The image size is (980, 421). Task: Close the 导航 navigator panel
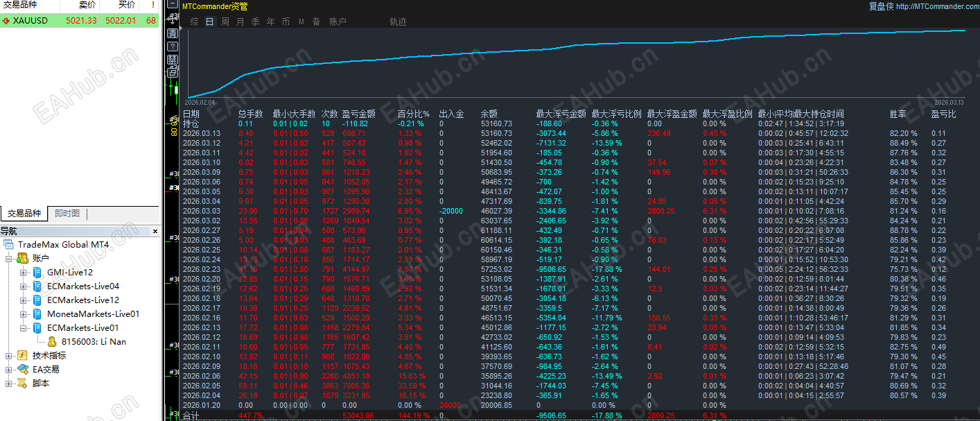point(155,232)
